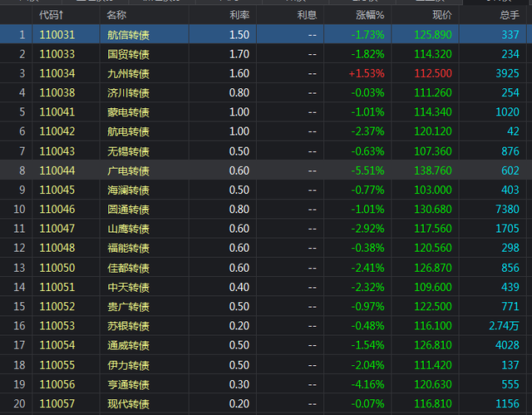This screenshot has height=415, width=532.
Task: Select bond code 110054
Action: click(57, 345)
